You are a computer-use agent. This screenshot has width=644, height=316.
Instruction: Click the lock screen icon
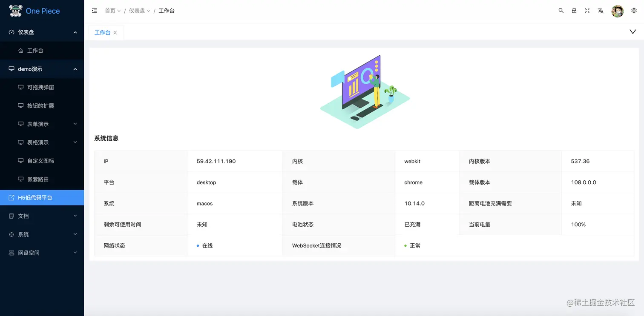pos(574,11)
